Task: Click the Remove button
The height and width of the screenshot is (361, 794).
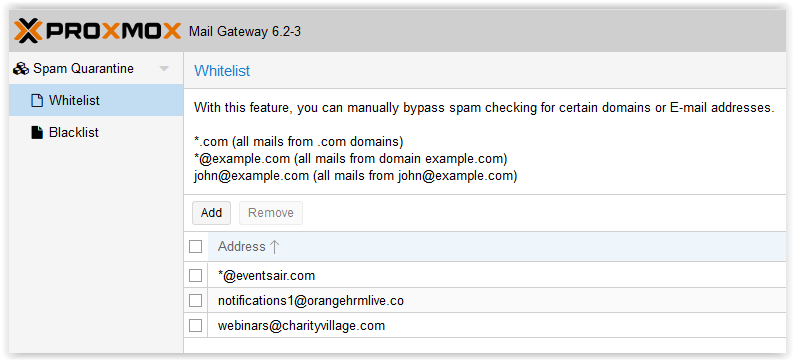Action: 271,213
